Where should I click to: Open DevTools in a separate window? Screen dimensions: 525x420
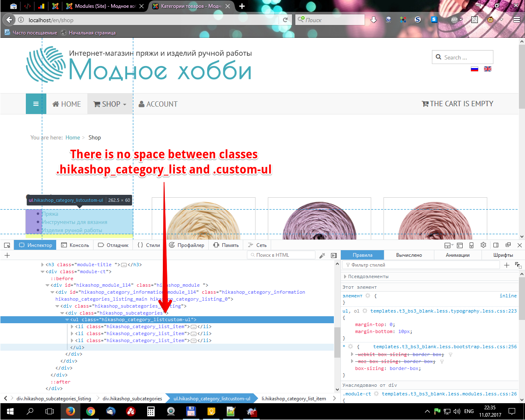pos(508,245)
